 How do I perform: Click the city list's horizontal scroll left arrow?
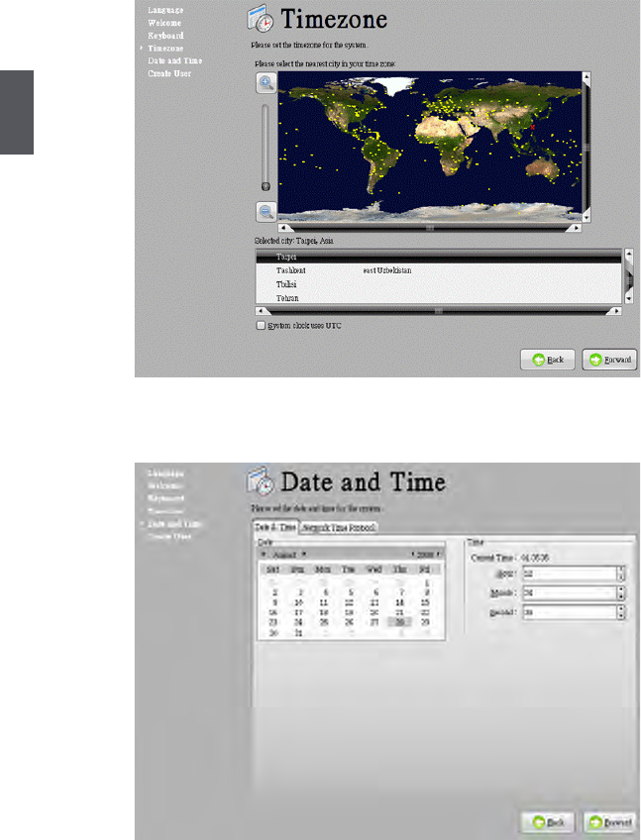(x=261, y=311)
